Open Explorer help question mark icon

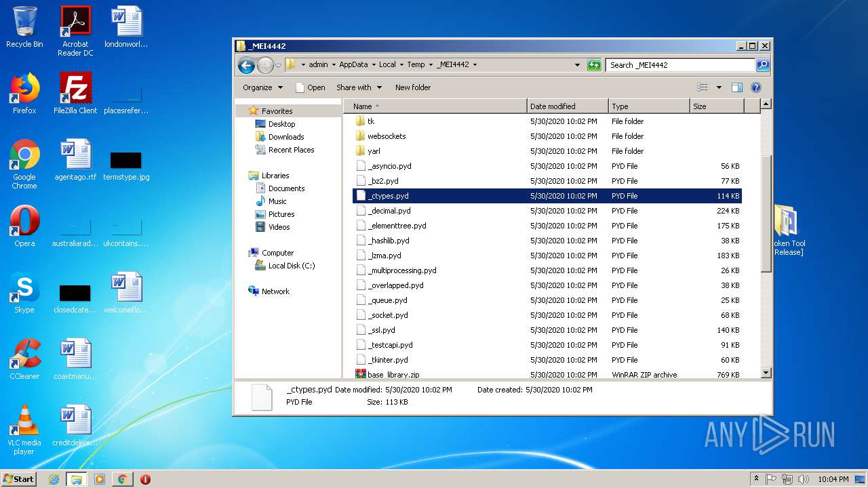coord(756,87)
